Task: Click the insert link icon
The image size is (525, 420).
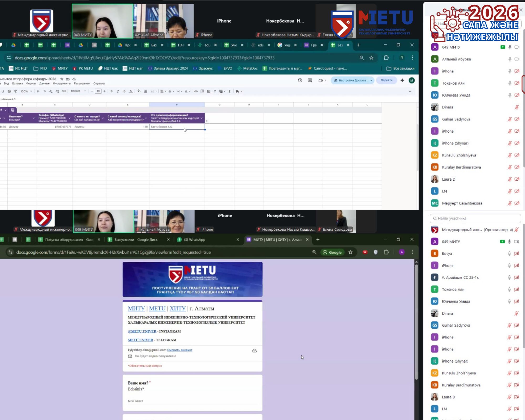Action: tap(196, 91)
